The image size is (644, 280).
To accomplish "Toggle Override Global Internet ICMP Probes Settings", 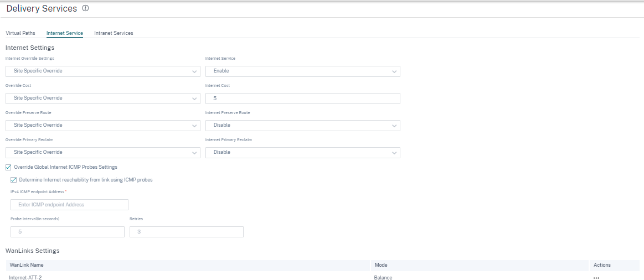I will tap(8, 167).
